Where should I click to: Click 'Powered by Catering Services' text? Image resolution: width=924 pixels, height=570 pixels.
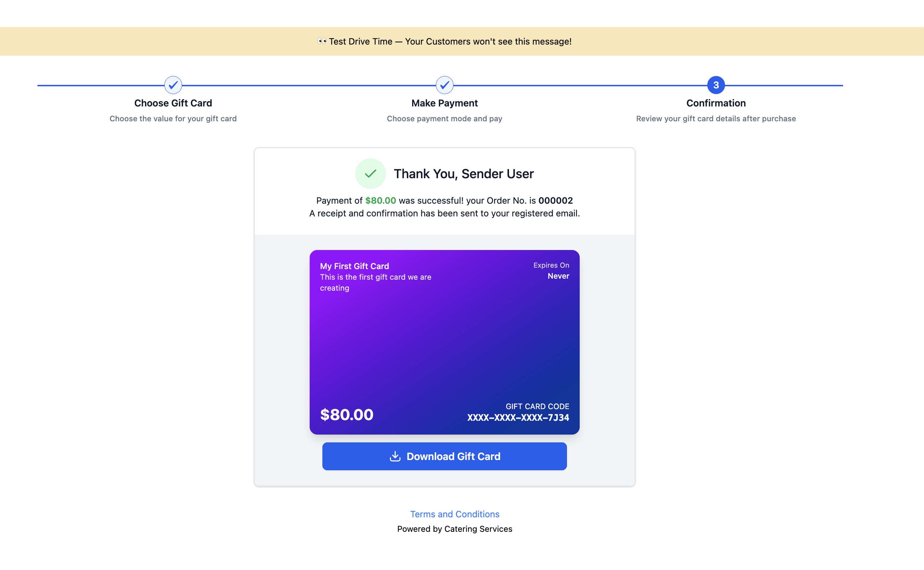(x=455, y=529)
